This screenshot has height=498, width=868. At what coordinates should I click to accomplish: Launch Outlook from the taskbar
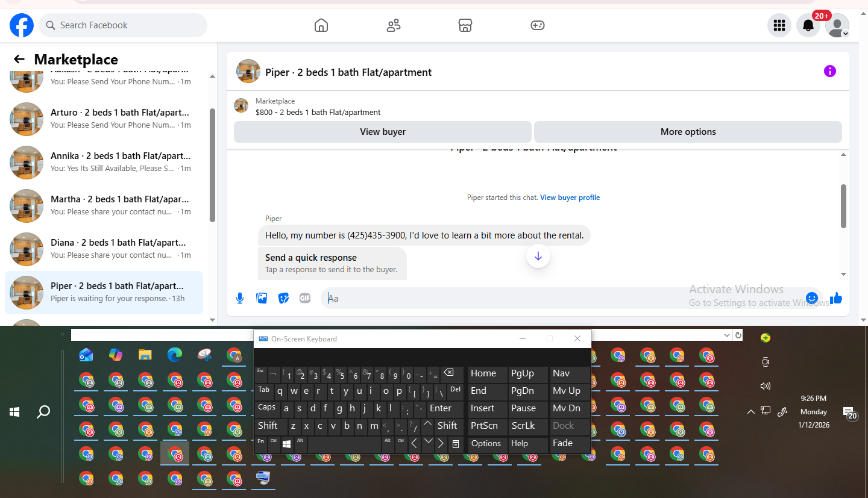(x=86, y=355)
